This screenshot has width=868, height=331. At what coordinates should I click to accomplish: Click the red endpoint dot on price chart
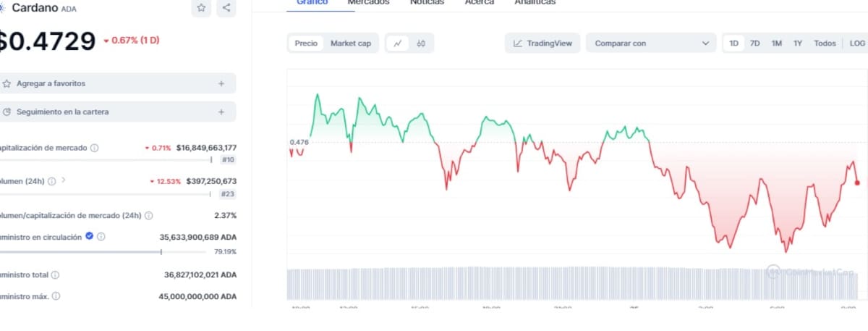(x=857, y=183)
